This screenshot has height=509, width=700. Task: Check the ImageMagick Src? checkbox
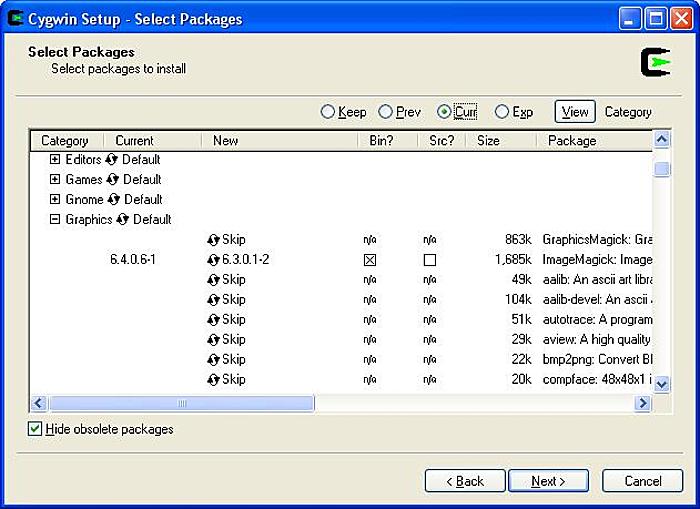(x=429, y=260)
